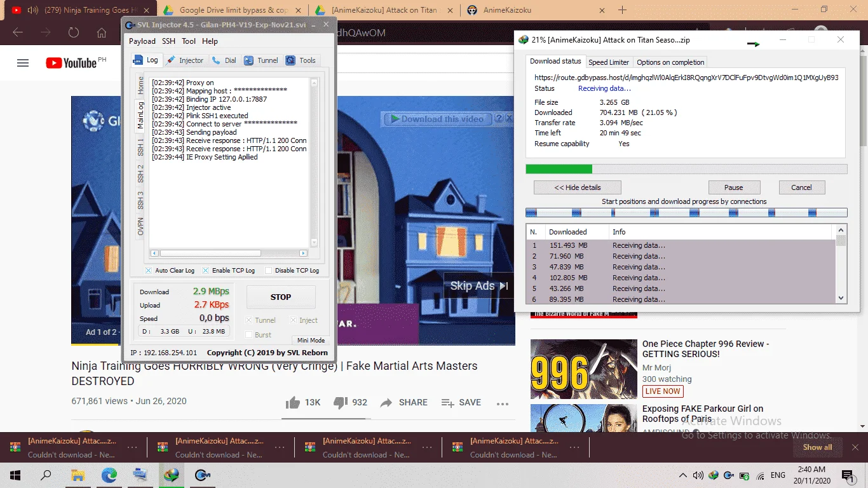
Task: Switch to the Dial tab
Action: pyautogui.click(x=224, y=60)
